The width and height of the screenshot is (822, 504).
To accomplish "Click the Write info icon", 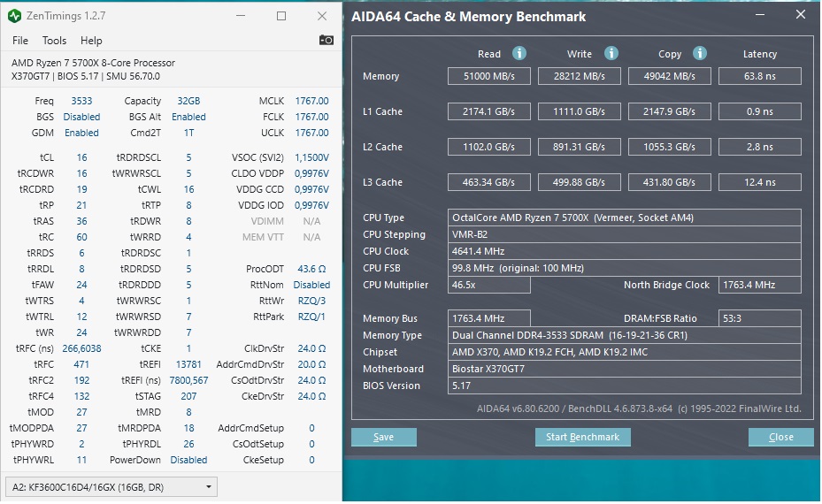I will tap(611, 53).
